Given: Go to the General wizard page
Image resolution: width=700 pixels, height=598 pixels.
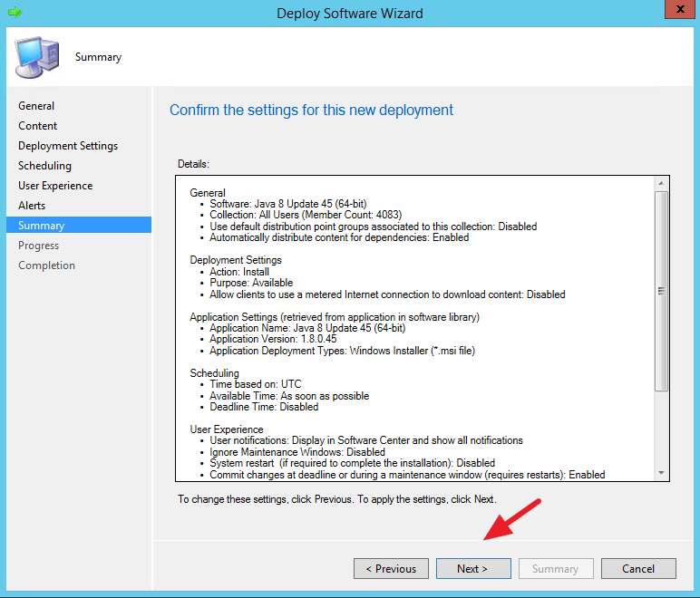Looking at the screenshot, I should click(x=36, y=106).
